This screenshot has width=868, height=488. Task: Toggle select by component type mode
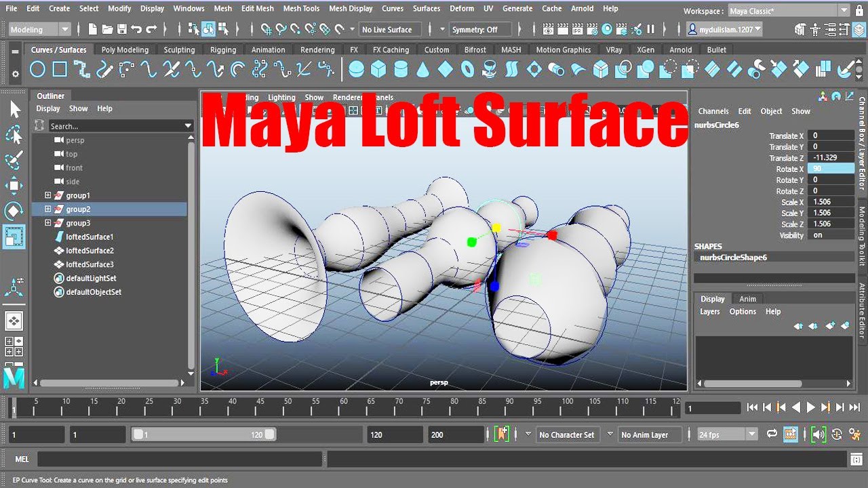[224, 29]
